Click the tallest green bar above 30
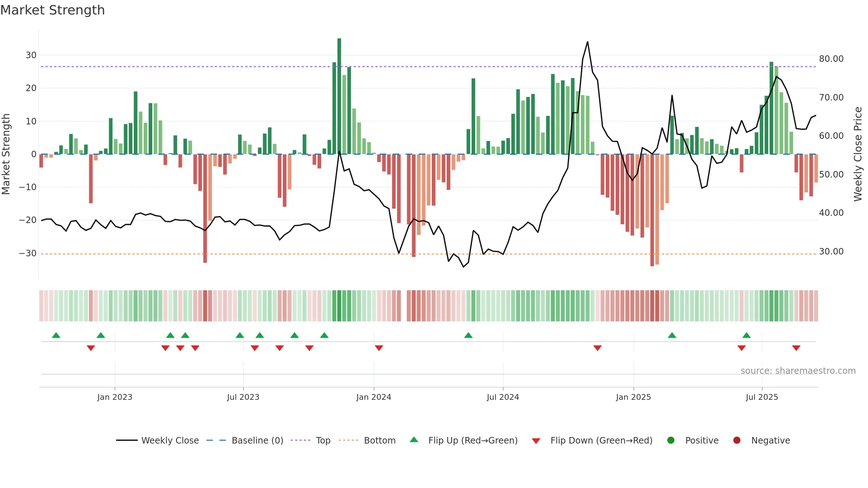868x488 pixels. pyautogui.click(x=339, y=96)
